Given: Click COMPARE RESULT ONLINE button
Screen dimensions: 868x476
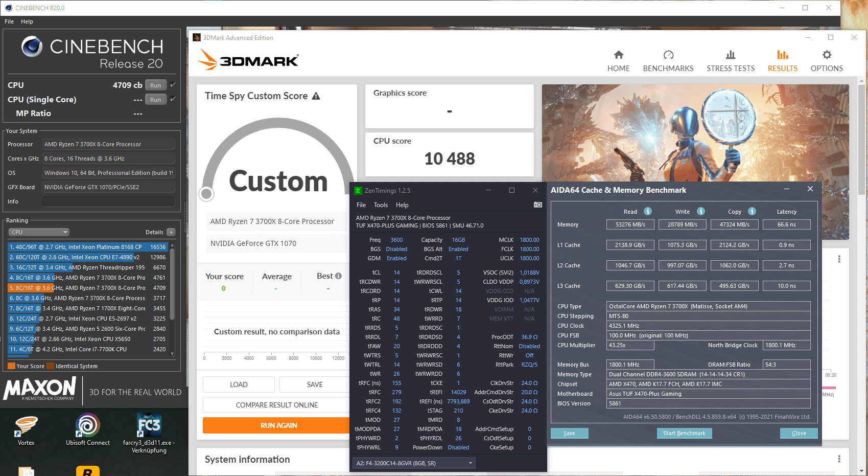Looking at the screenshot, I should (276, 405).
